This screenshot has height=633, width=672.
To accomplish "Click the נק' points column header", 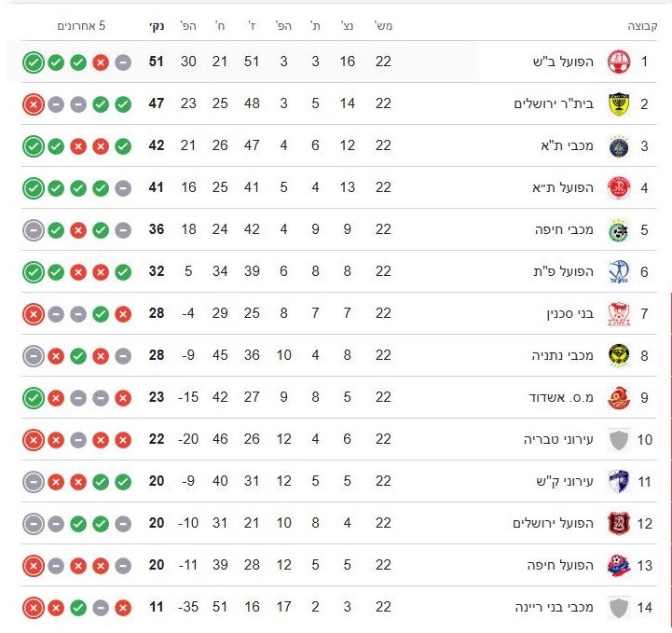I will (x=156, y=26).
